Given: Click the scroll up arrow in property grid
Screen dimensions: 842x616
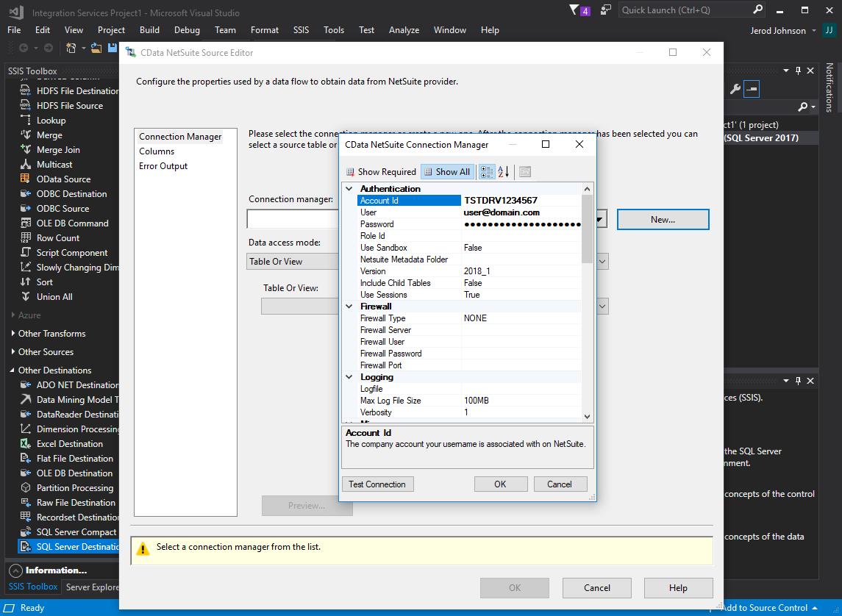Looking at the screenshot, I should tap(587, 189).
